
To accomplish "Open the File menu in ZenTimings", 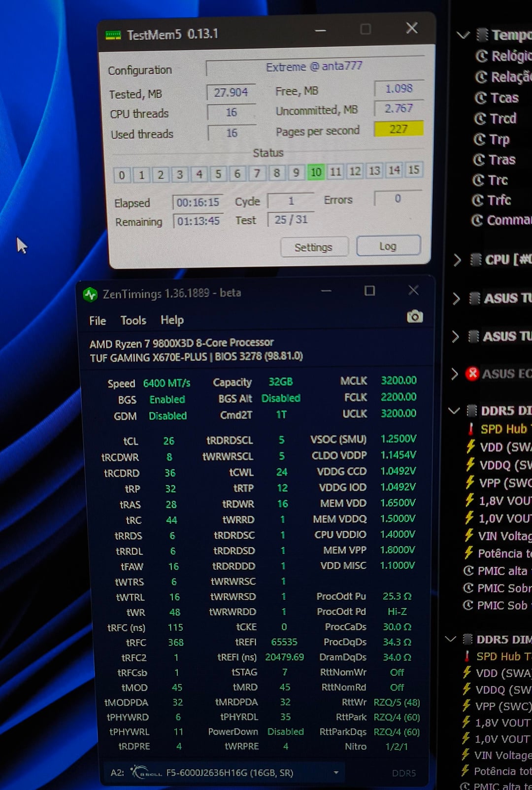I will click(98, 321).
